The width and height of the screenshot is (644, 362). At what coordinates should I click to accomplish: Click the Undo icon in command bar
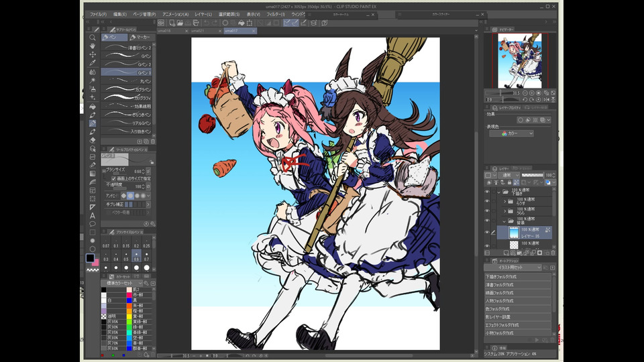pyautogui.click(x=206, y=23)
